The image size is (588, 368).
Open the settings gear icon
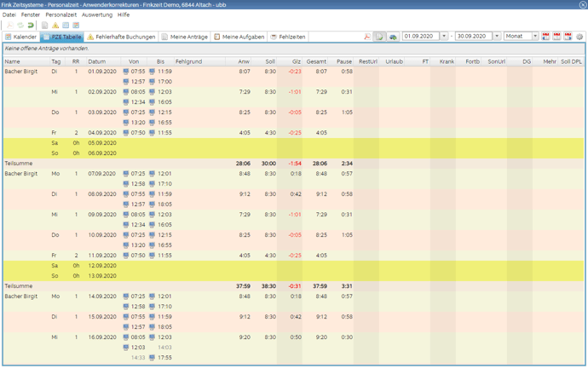pyautogui.click(x=579, y=37)
